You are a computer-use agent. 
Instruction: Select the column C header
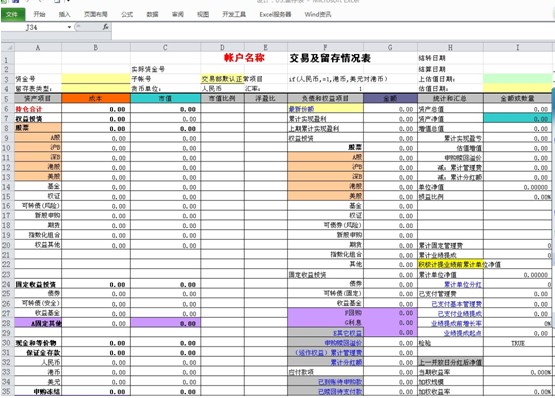165,47
